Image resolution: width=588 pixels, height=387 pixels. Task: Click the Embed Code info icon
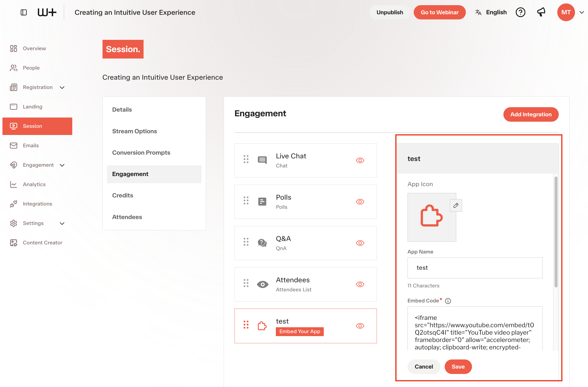click(x=448, y=301)
